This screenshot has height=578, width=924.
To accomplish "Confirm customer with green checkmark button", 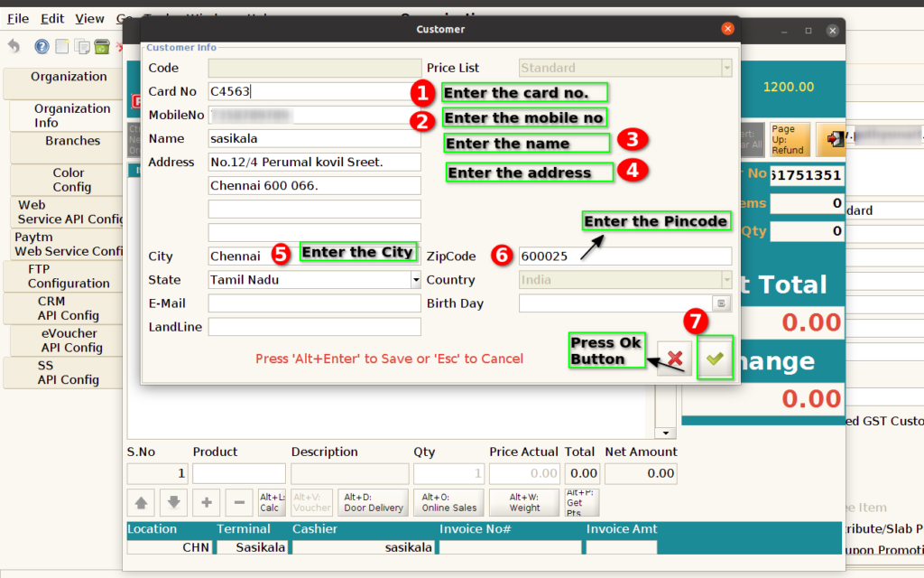I will click(715, 358).
